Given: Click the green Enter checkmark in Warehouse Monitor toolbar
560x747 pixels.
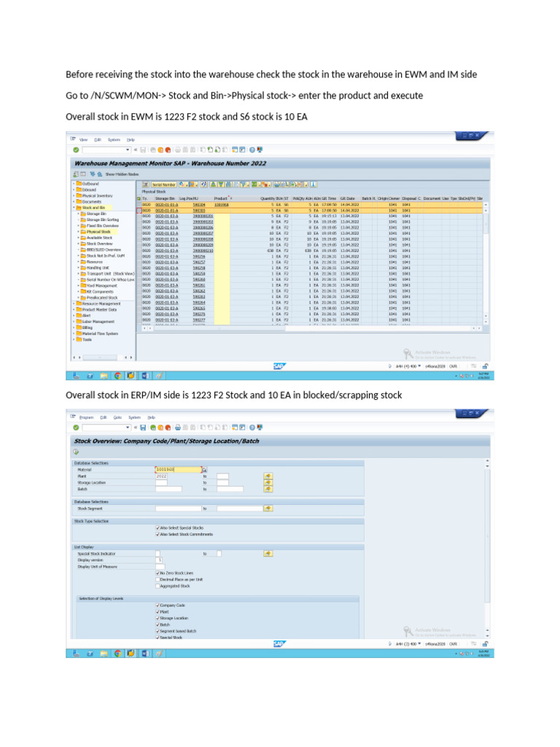Looking at the screenshot, I should [x=76, y=150].
